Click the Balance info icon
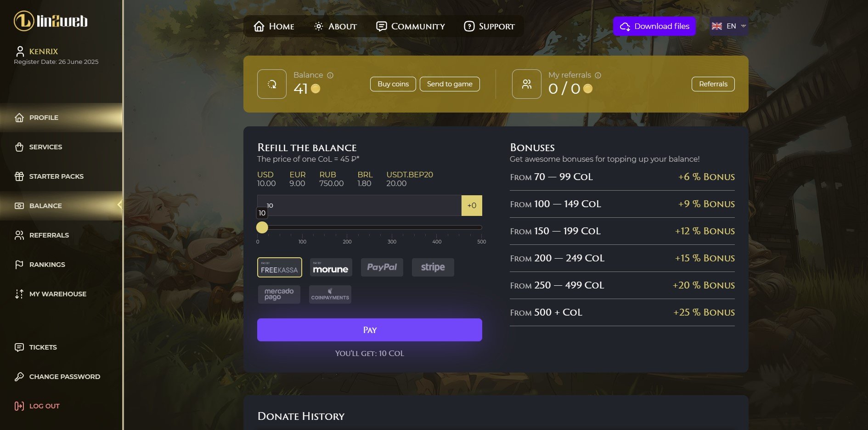 coord(330,75)
